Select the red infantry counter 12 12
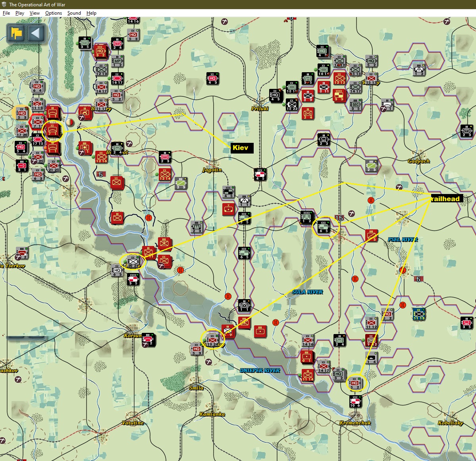This screenshot has height=461, width=476. pos(339,78)
